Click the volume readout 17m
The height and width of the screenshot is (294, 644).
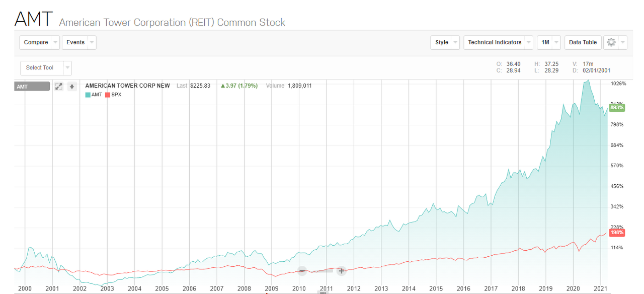tap(588, 64)
